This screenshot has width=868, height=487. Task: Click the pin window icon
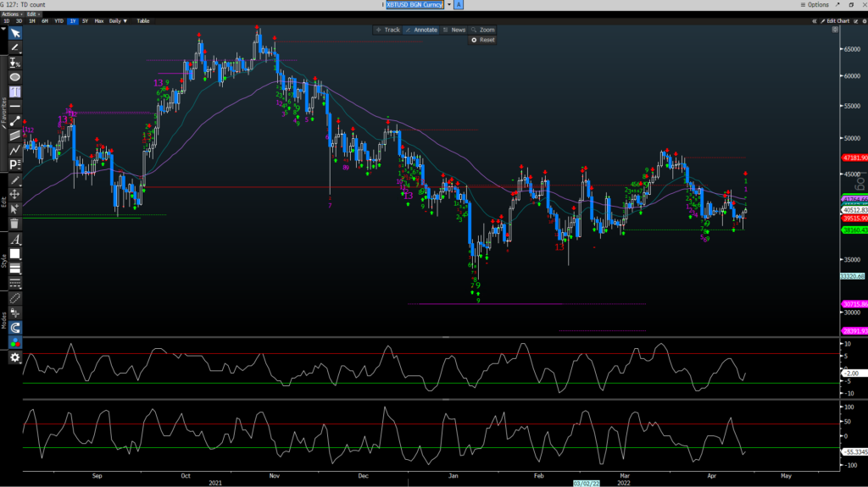coord(837,4)
